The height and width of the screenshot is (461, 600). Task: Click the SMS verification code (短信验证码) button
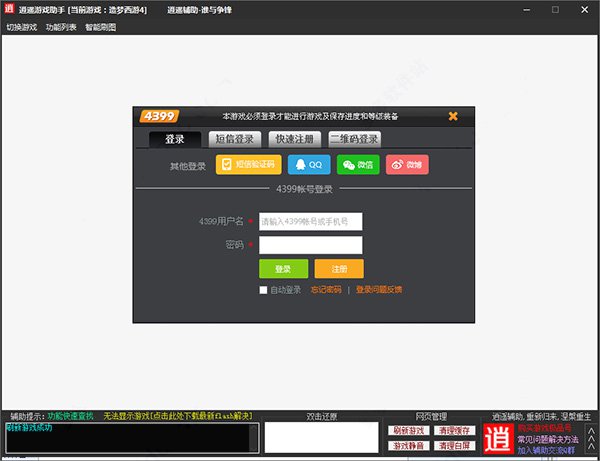tap(248, 164)
